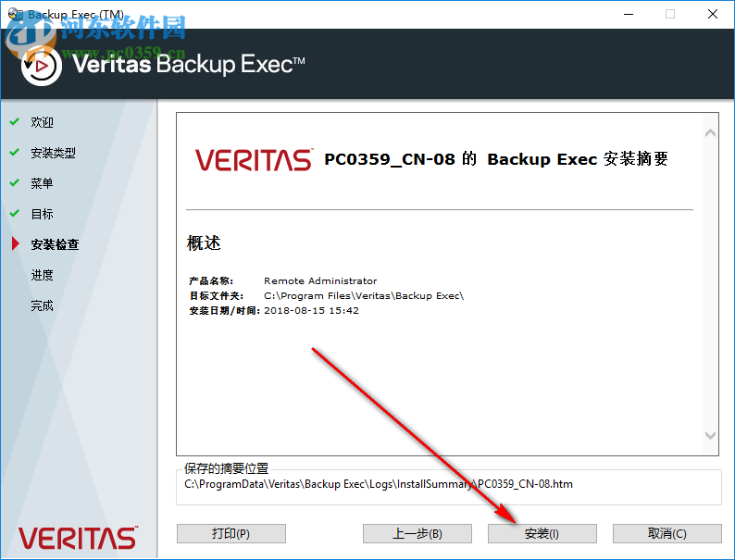735x560 pixels.
Task: Click the green checkmark beside 菜单
Action: coord(15,182)
